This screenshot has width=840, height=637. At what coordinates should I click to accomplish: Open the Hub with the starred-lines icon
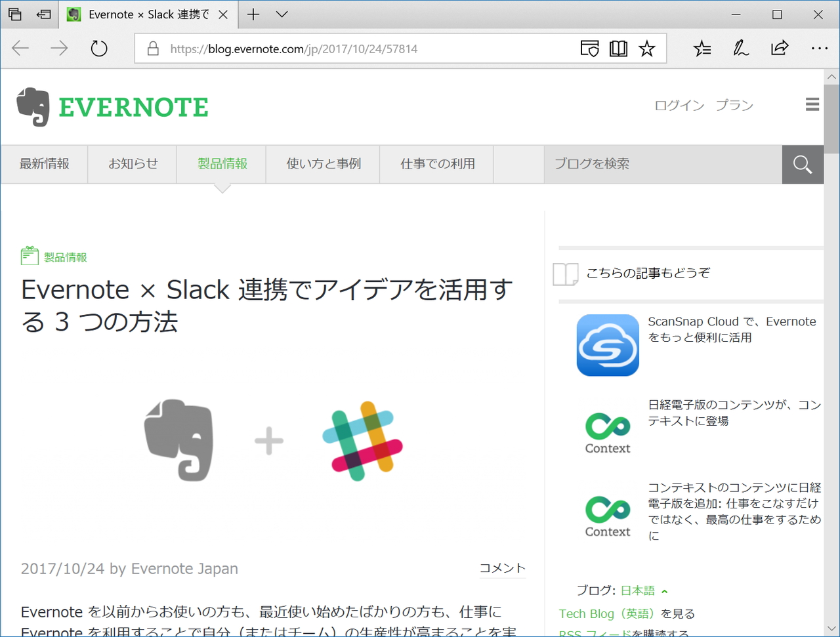click(702, 48)
